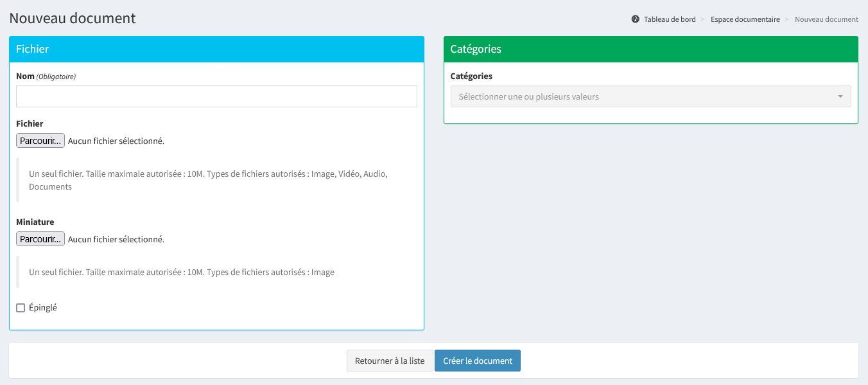Screen dimensions: 868x385
Task: Click the Nouveau document page title
Action: tap(73, 18)
